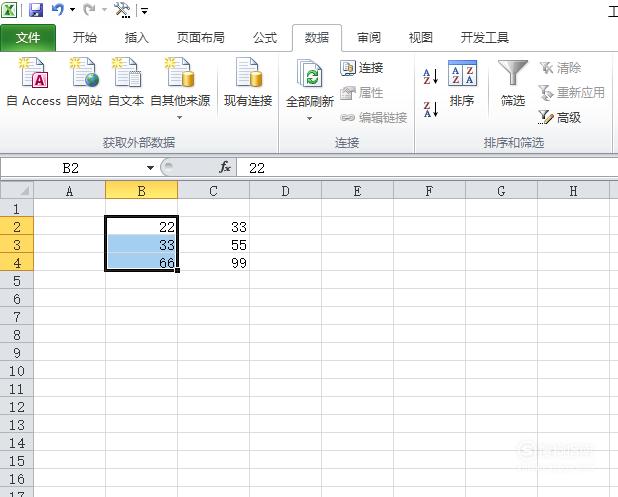Click the Save icon in quick access toolbar
The width and height of the screenshot is (618, 497).
pos(36,9)
